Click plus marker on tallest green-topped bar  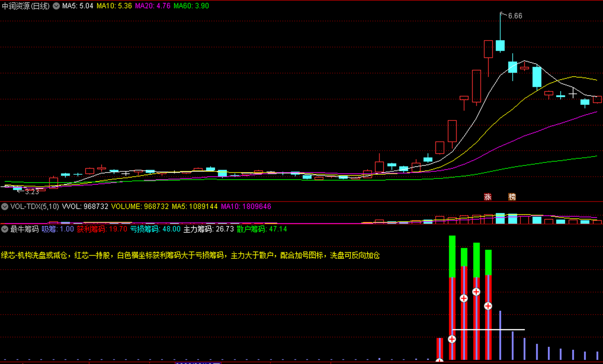coord(452,339)
